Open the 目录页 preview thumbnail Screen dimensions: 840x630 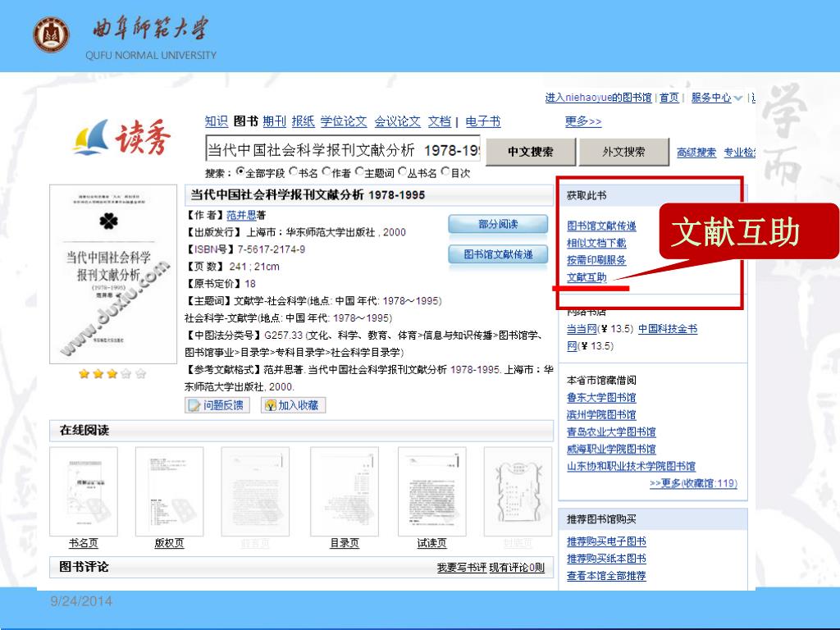point(345,492)
